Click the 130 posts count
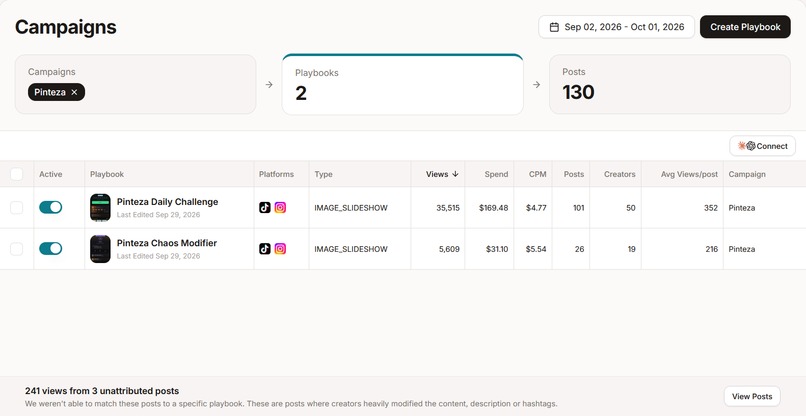This screenshot has width=806, height=416. coord(578,92)
